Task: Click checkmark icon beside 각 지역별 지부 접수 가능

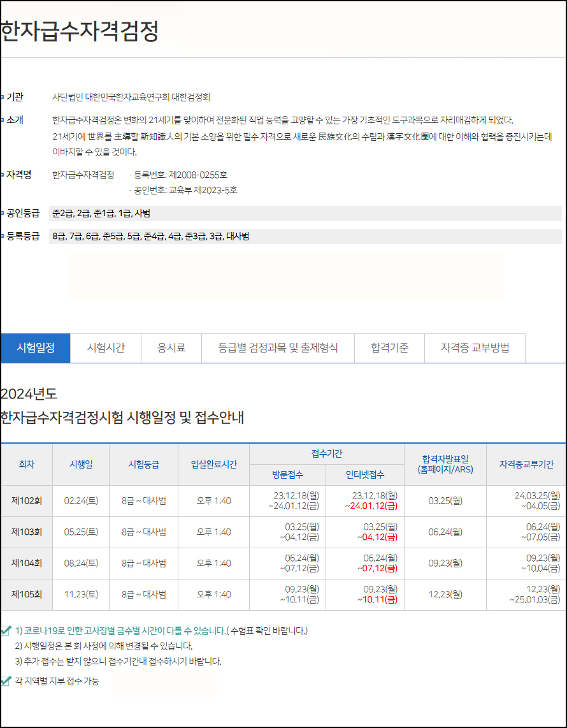Action: [x=6, y=681]
